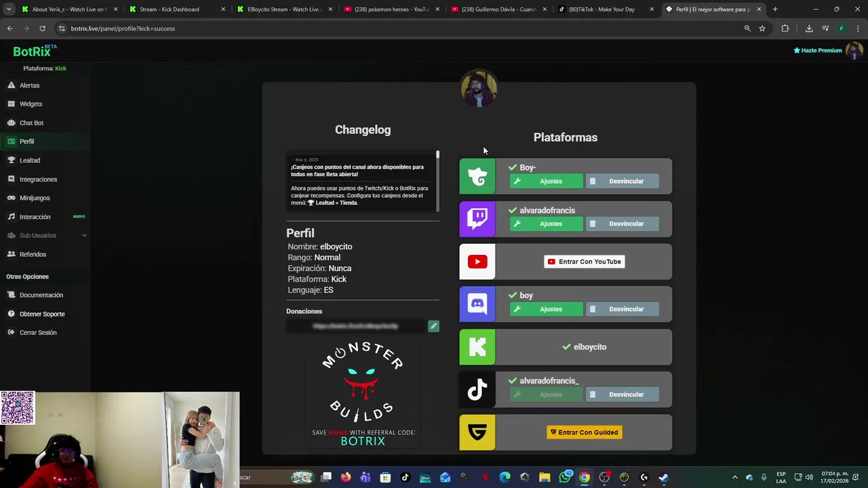868x488 pixels.
Task: Open the browser extensions puzzle icon
Action: coord(785,28)
